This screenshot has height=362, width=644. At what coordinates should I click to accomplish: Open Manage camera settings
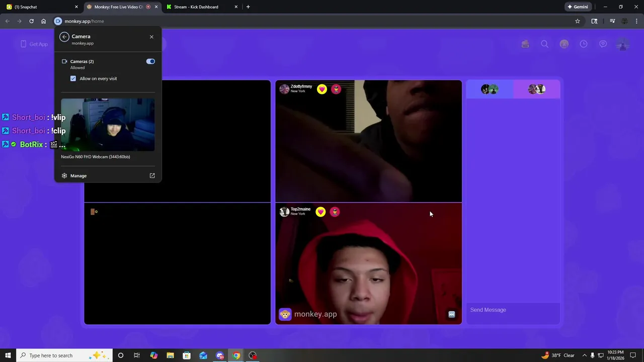[78, 175]
